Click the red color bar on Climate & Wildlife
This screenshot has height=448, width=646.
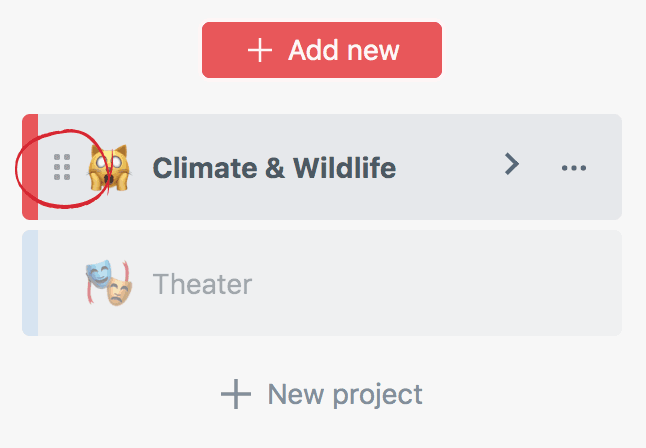[30, 167]
